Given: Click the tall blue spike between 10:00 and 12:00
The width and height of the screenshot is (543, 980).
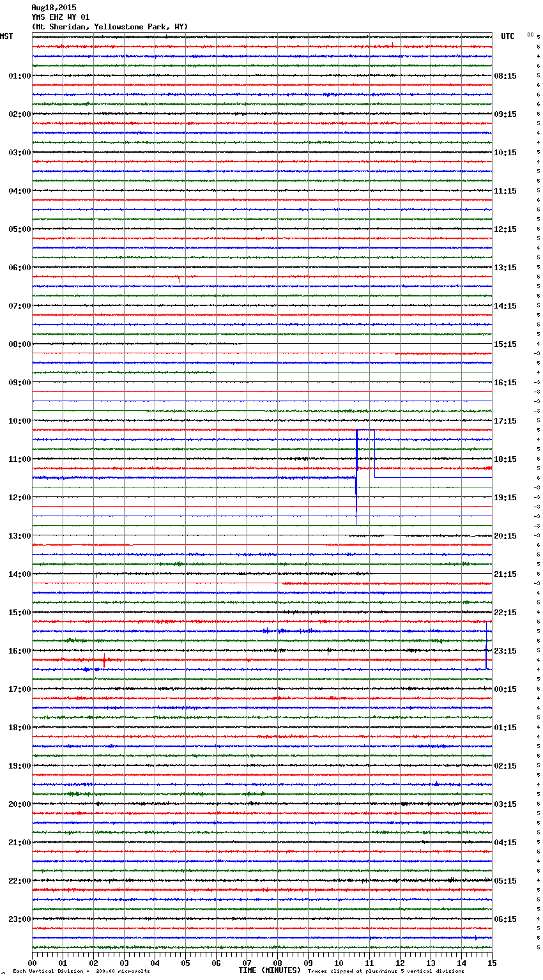Looking at the screenshot, I should (356, 473).
